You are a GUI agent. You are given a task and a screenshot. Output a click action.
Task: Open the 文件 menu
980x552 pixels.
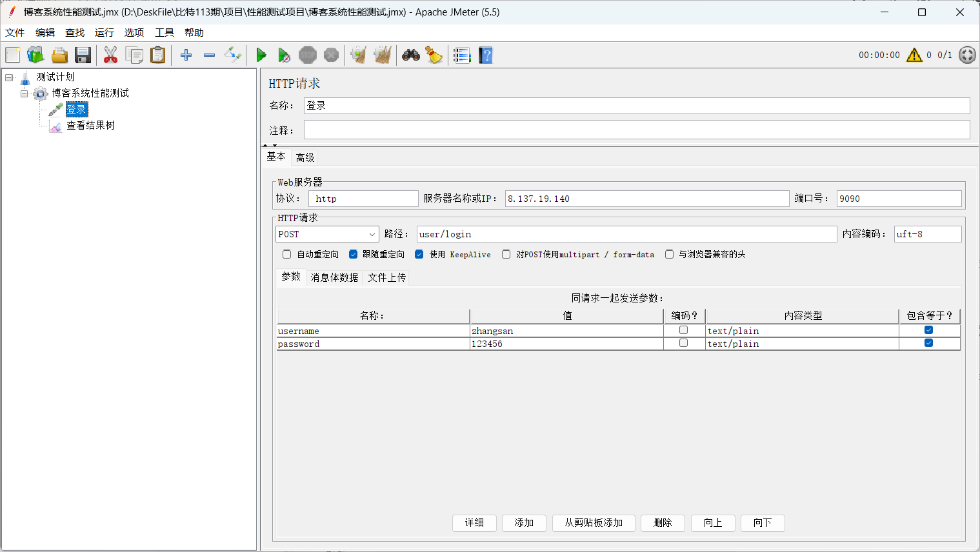click(15, 33)
